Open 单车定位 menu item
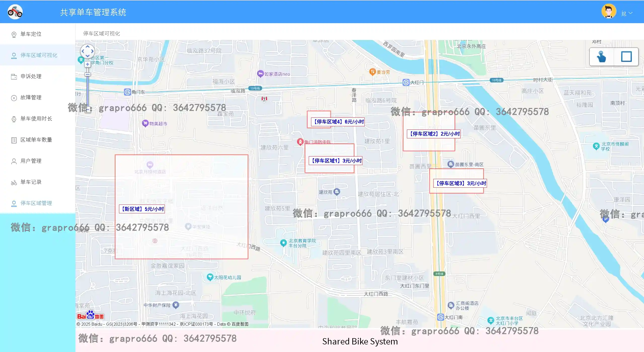 31,34
